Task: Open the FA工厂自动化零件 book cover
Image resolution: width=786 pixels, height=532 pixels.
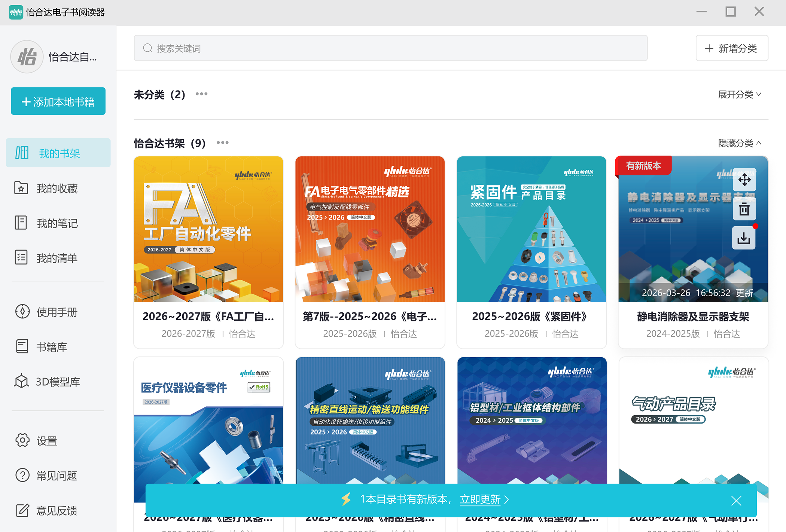Action: [208, 229]
